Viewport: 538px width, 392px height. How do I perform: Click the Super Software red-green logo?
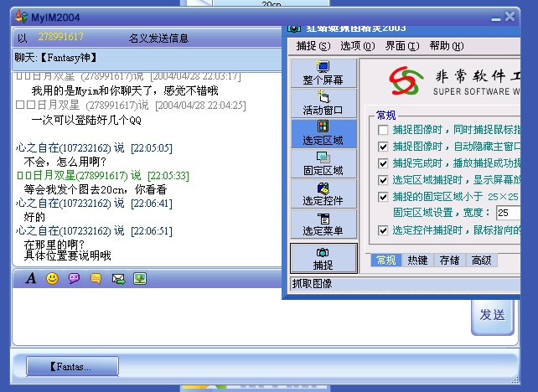406,81
